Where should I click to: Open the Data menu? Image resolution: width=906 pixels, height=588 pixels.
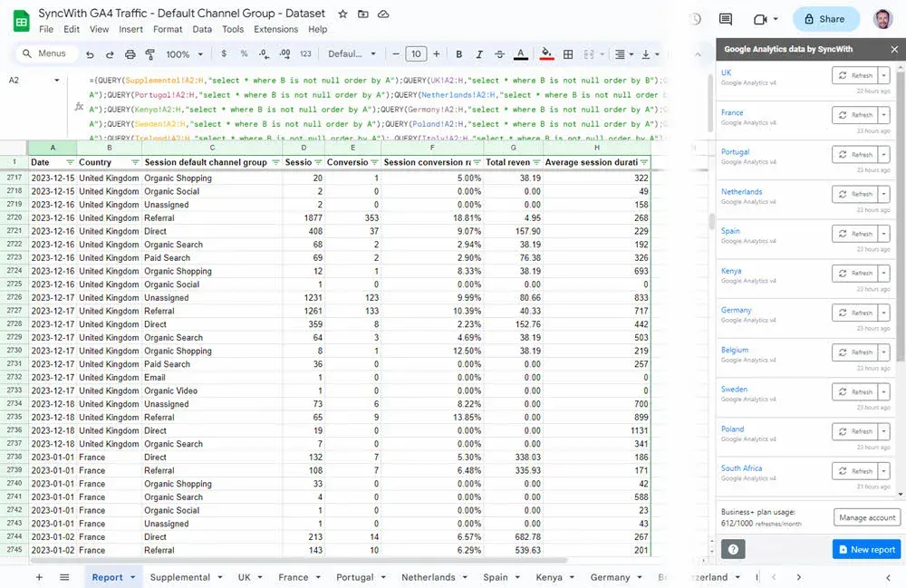tap(202, 30)
